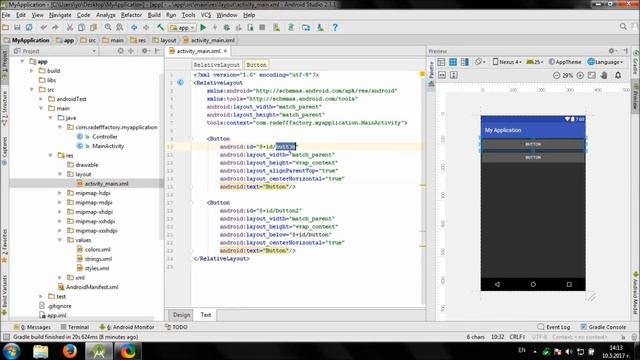This screenshot has width=640, height=360.
Task: Click the Undo arrow in toolbar
Action: [x=44, y=27]
